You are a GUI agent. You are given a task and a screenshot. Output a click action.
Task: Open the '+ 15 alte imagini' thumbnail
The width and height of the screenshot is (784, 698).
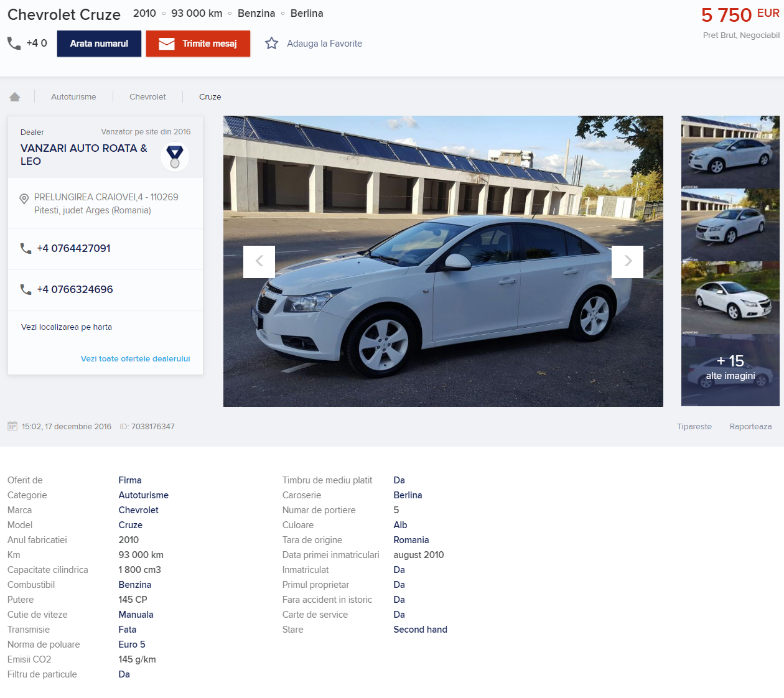730,370
